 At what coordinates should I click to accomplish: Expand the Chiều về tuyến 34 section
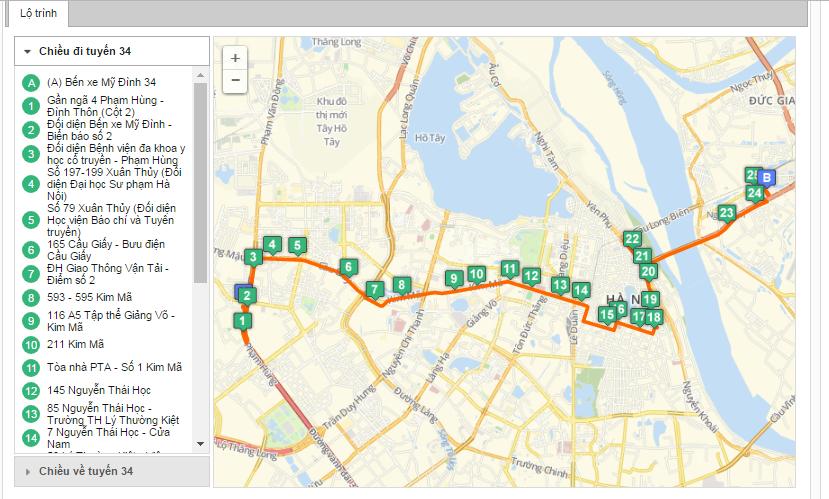tap(28, 470)
